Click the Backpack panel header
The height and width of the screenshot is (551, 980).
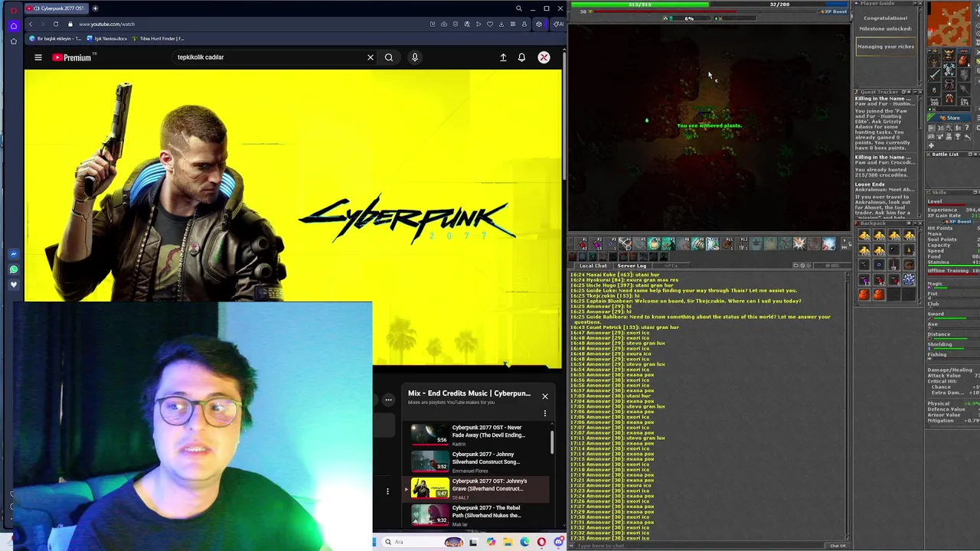pyautogui.click(x=888, y=223)
